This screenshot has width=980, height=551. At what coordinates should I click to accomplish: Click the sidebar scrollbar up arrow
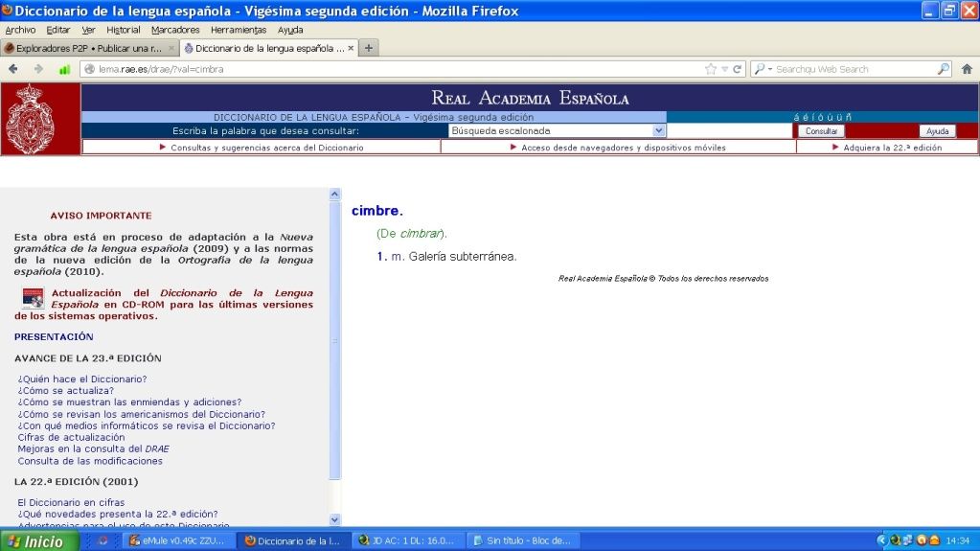coord(334,194)
